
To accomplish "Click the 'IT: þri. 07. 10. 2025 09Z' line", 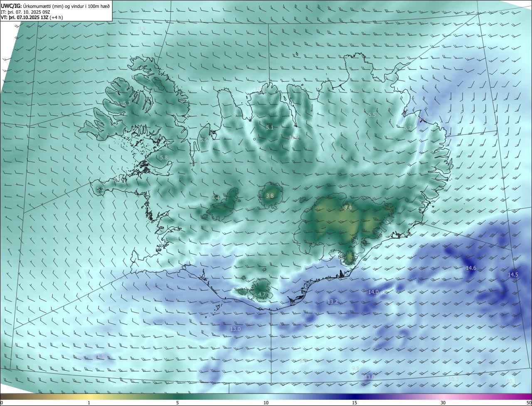I will pyautogui.click(x=25, y=12).
